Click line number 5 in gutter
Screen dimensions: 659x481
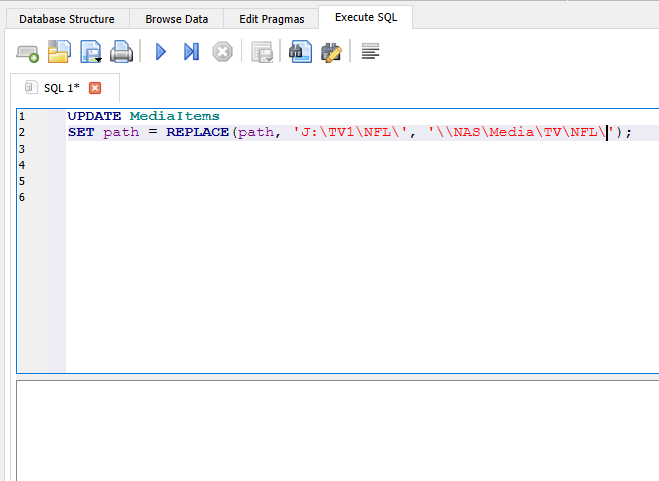point(22,181)
